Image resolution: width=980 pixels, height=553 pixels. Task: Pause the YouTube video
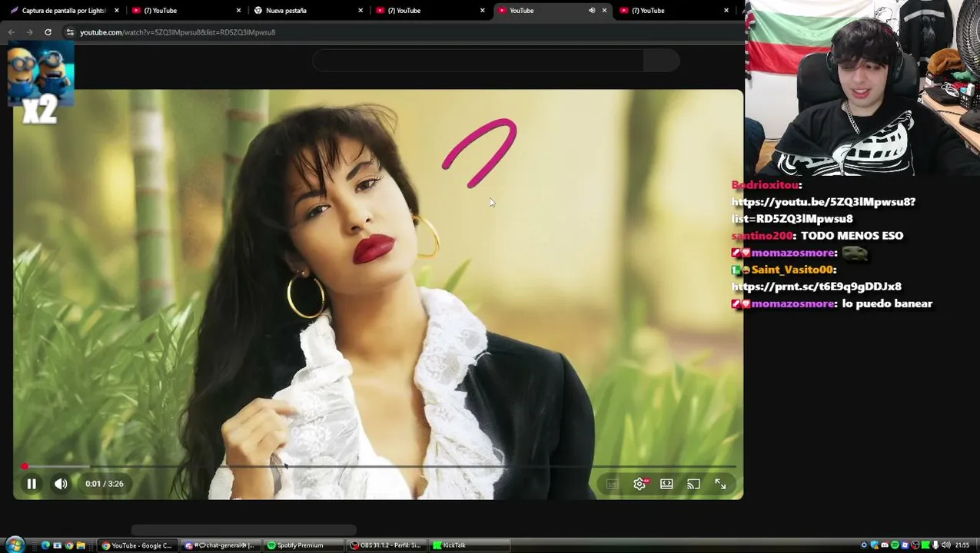pos(32,484)
